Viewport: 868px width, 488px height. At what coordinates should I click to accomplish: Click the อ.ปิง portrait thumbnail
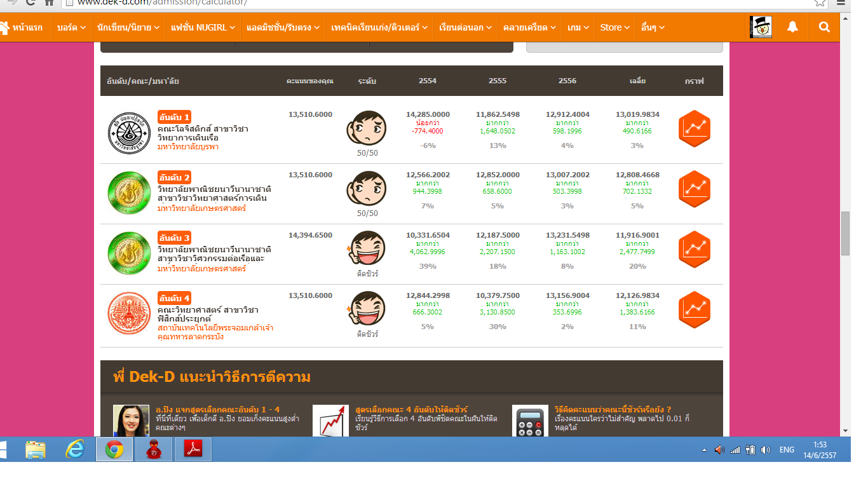[131, 420]
